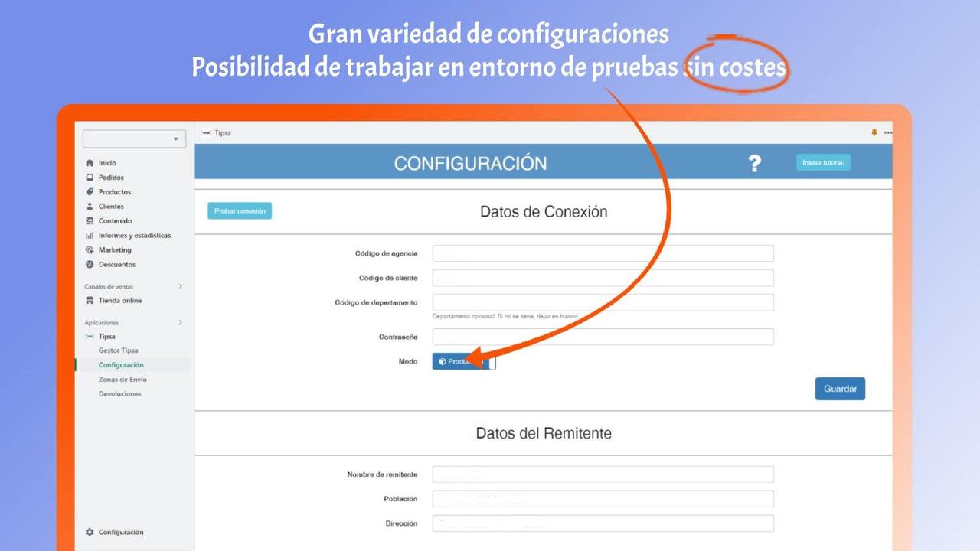Screen dimensions: 980x551
Task: Click the Clientes person icon
Action: point(90,207)
